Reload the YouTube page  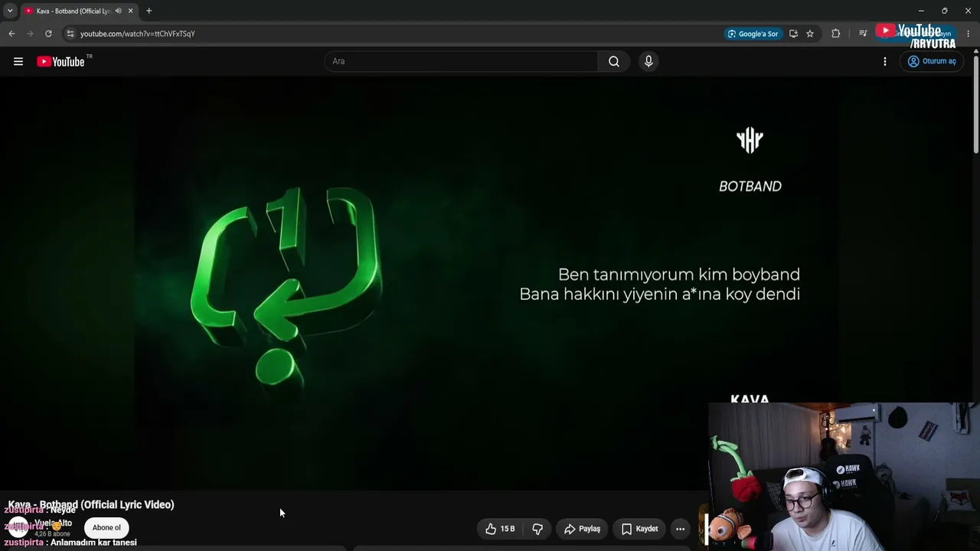pyautogui.click(x=48, y=34)
